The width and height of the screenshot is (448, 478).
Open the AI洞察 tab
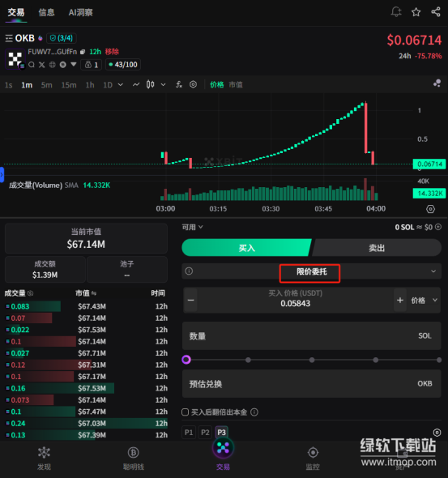click(x=80, y=12)
